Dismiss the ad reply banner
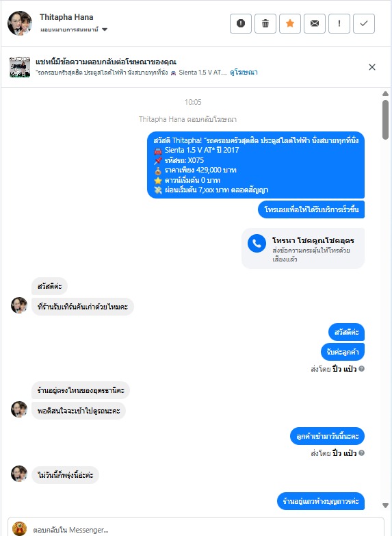 (372, 67)
